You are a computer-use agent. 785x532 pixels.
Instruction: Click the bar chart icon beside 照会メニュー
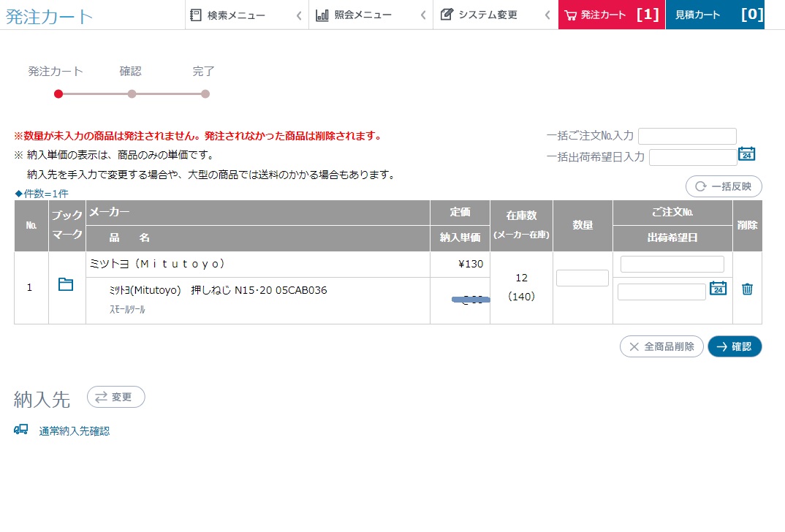(322, 14)
